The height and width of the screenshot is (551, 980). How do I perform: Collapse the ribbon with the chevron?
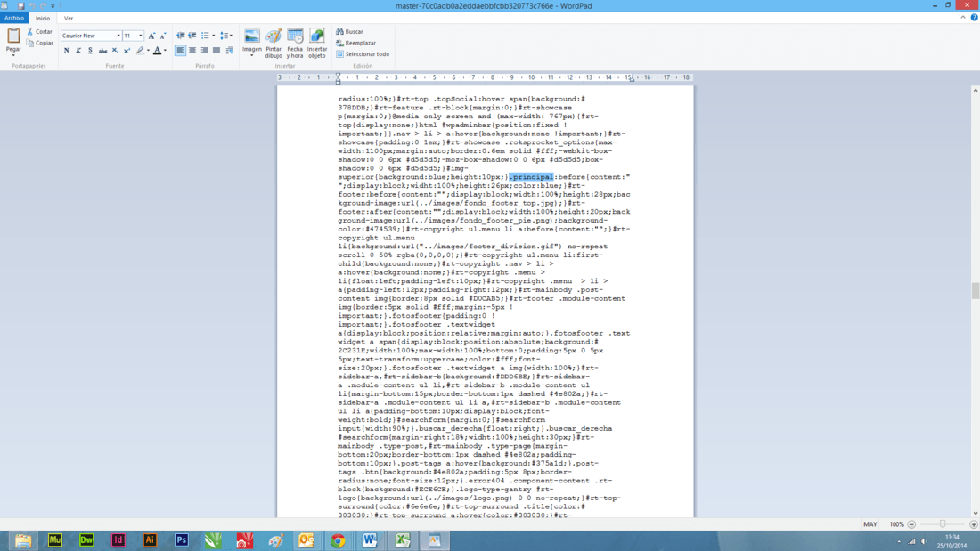(x=962, y=18)
